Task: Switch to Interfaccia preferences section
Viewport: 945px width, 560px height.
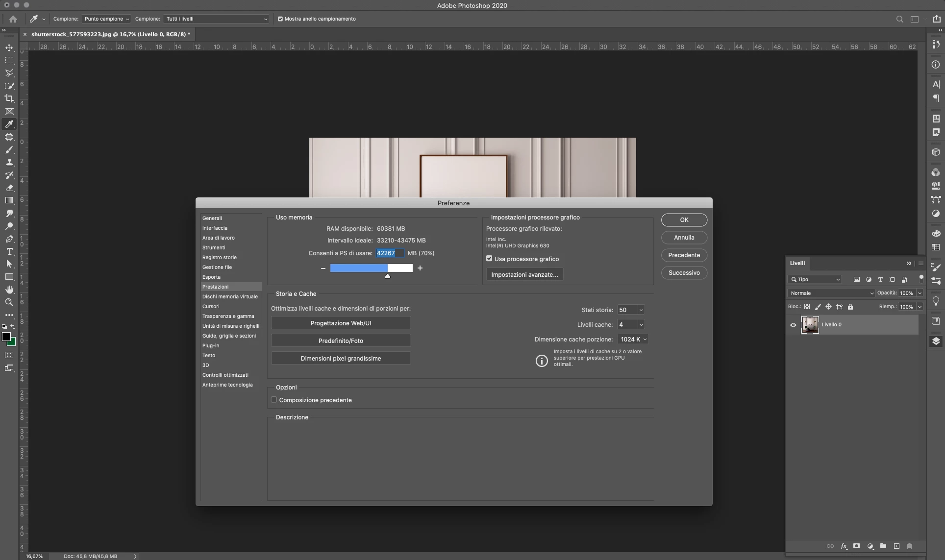Action: coord(215,228)
